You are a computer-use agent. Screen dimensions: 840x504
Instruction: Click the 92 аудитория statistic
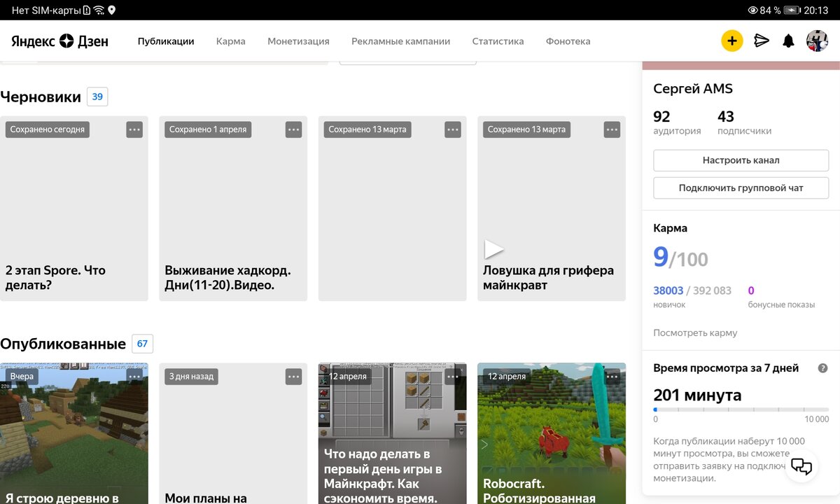click(677, 122)
